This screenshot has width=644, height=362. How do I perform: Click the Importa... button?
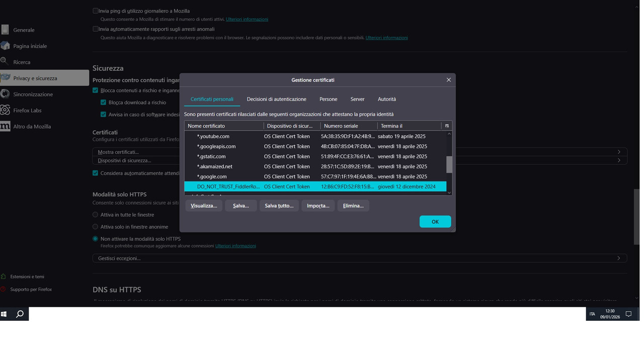[318, 206]
